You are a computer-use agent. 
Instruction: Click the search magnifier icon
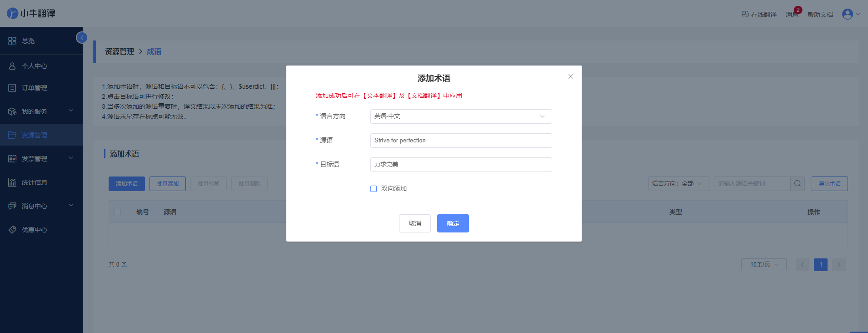point(798,184)
